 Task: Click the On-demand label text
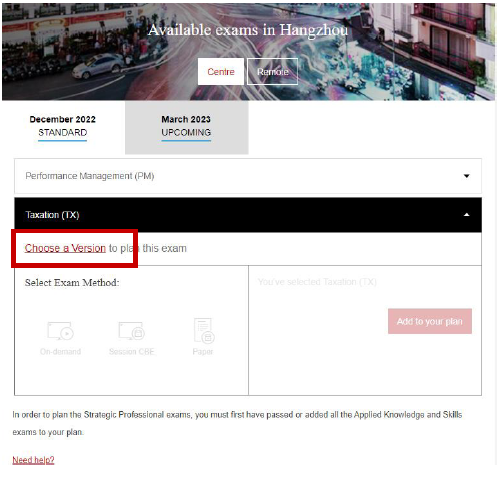[60, 352]
